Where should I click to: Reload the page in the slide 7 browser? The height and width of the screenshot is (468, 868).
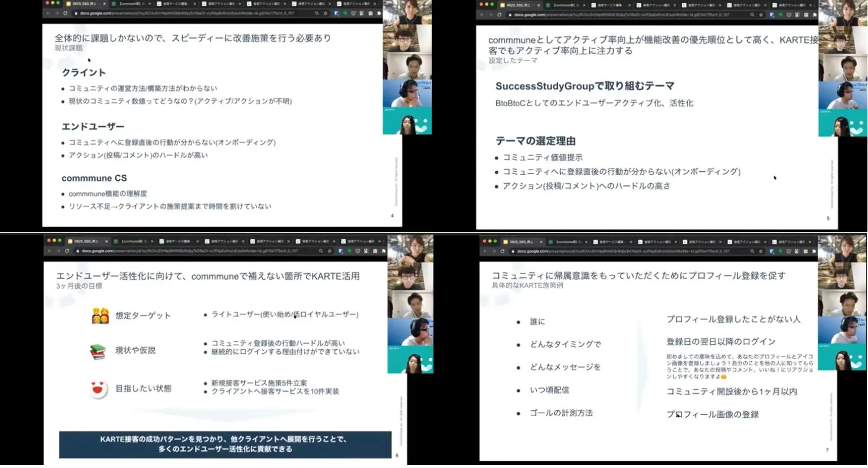point(502,251)
